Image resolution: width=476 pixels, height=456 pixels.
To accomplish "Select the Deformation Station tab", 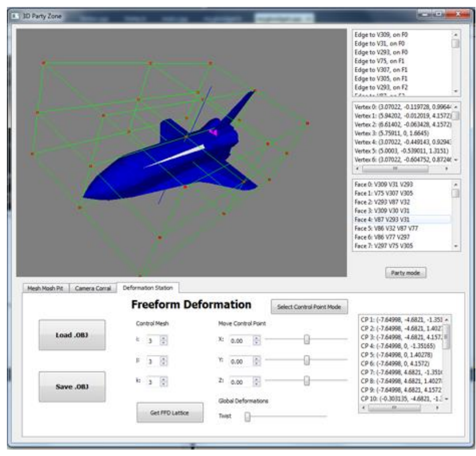I will [x=148, y=288].
